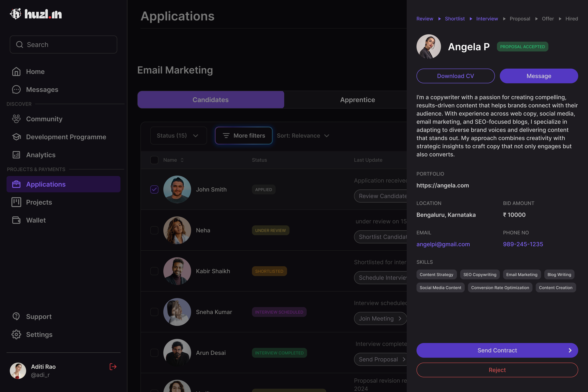Open the angelpi@gmail.com email link
This screenshot has width=588, height=392.
[x=443, y=244]
